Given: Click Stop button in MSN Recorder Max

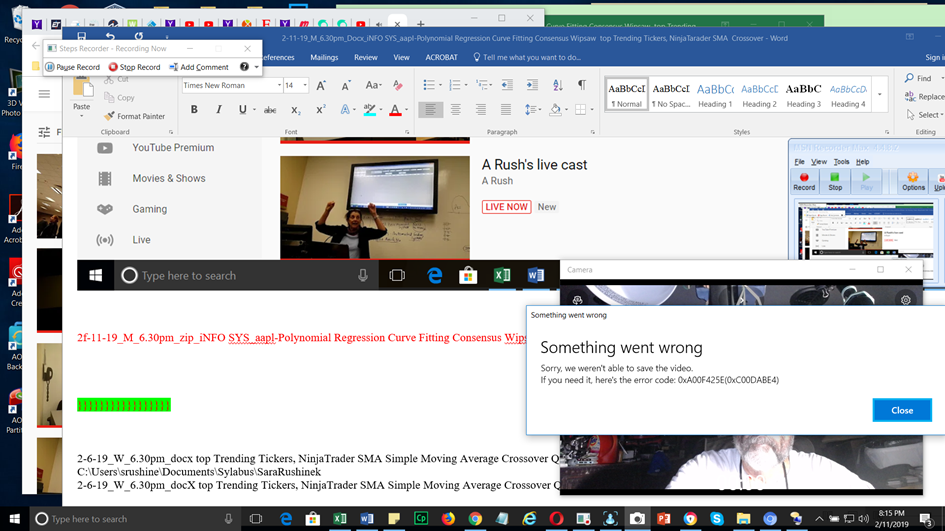Looking at the screenshot, I should point(835,181).
